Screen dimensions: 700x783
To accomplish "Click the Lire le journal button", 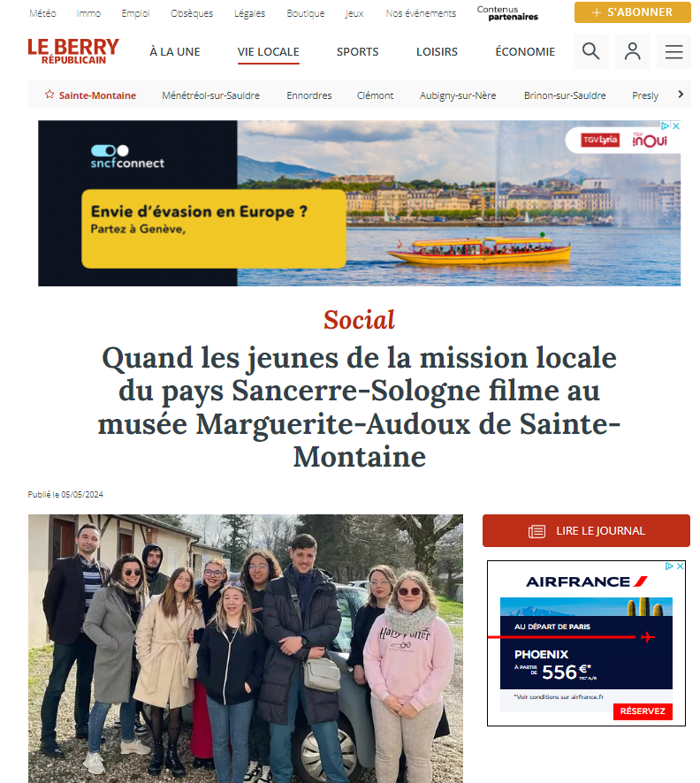I will pyautogui.click(x=586, y=531).
